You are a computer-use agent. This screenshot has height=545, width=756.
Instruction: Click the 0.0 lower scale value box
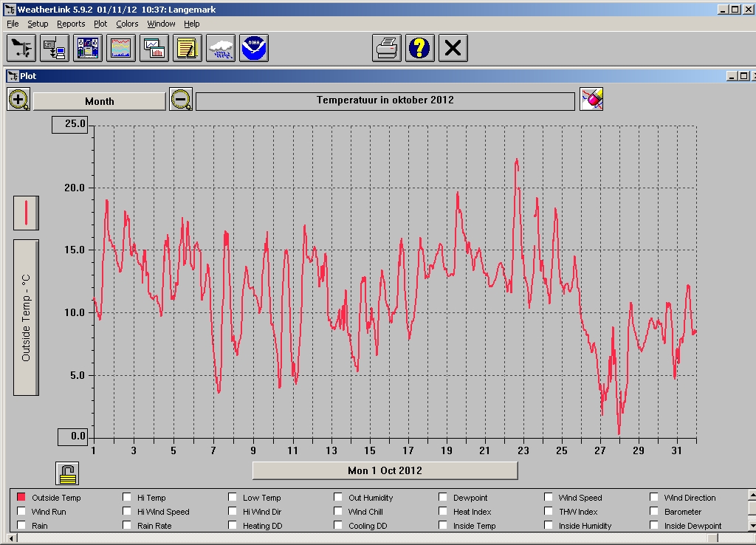[x=73, y=436]
